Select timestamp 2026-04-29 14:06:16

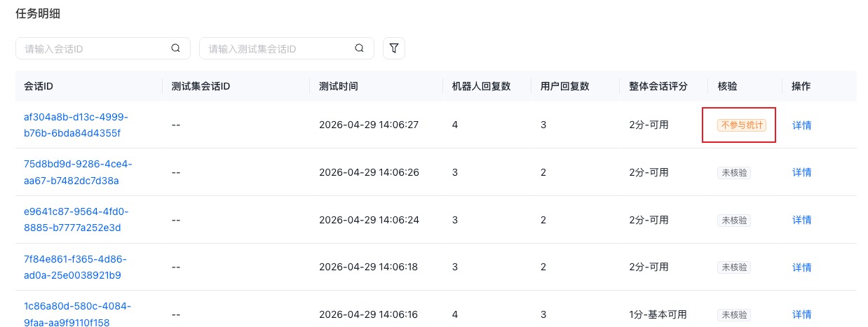(369, 314)
